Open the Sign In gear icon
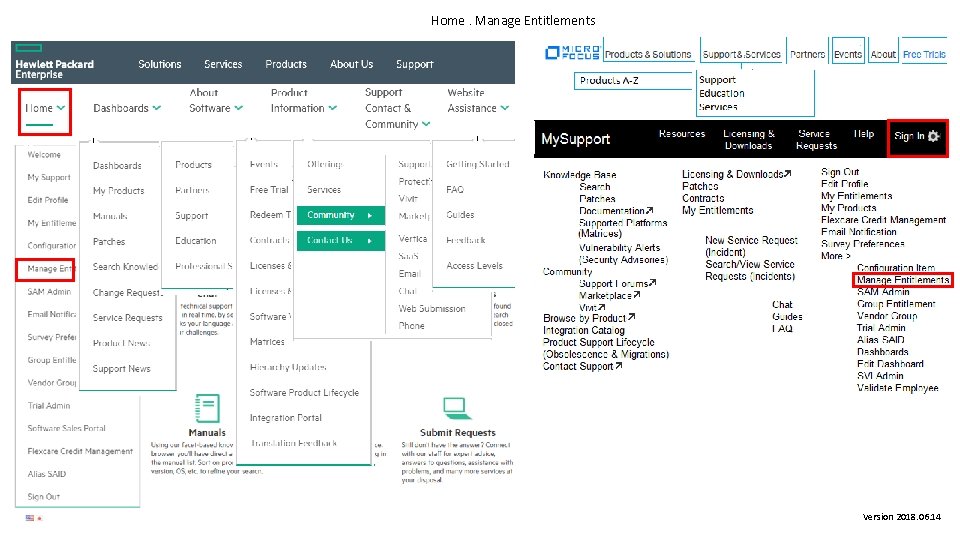 [933, 136]
